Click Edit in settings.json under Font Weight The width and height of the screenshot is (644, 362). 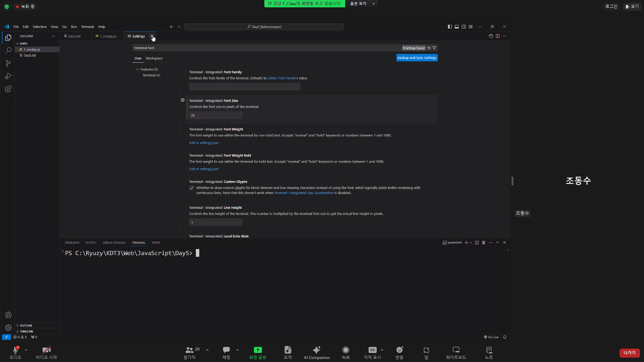[x=204, y=143]
